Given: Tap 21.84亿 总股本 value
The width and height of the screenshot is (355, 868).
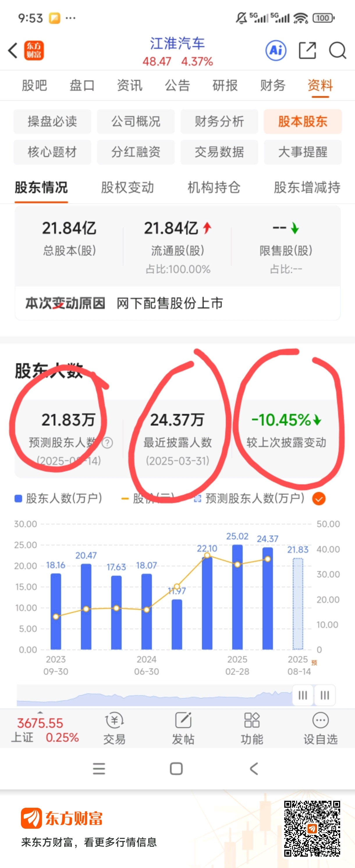Looking at the screenshot, I should coord(69,228).
